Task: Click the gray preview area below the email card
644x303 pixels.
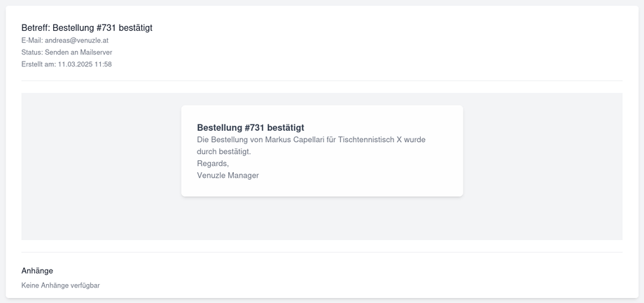Action: tap(322, 220)
